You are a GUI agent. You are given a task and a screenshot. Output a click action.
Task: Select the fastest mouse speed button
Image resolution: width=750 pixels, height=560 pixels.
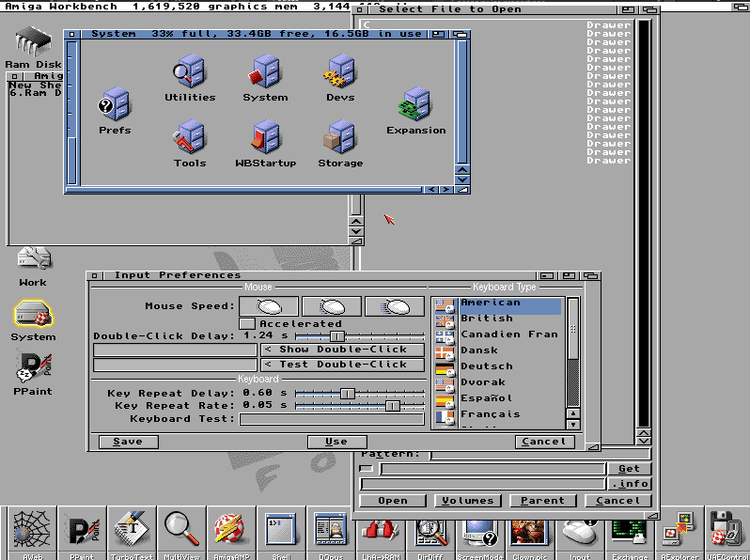click(x=395, y=306)
